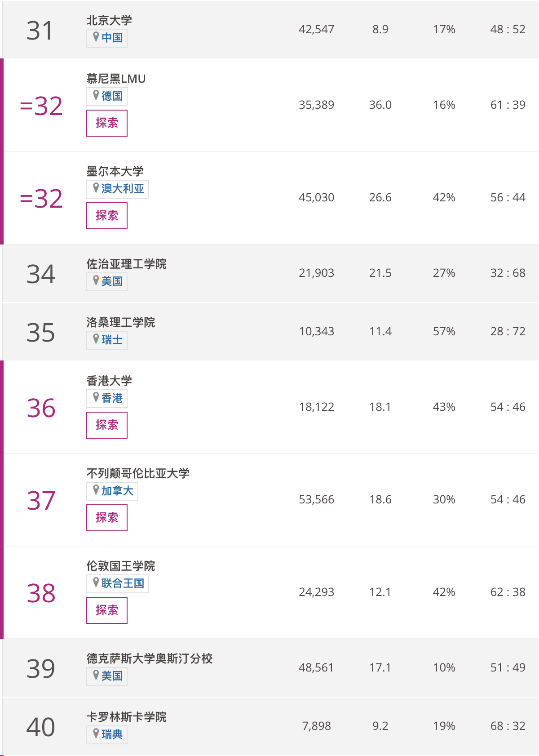
Task: Click the location pin beside 加拿大
Action: point(96,490)
